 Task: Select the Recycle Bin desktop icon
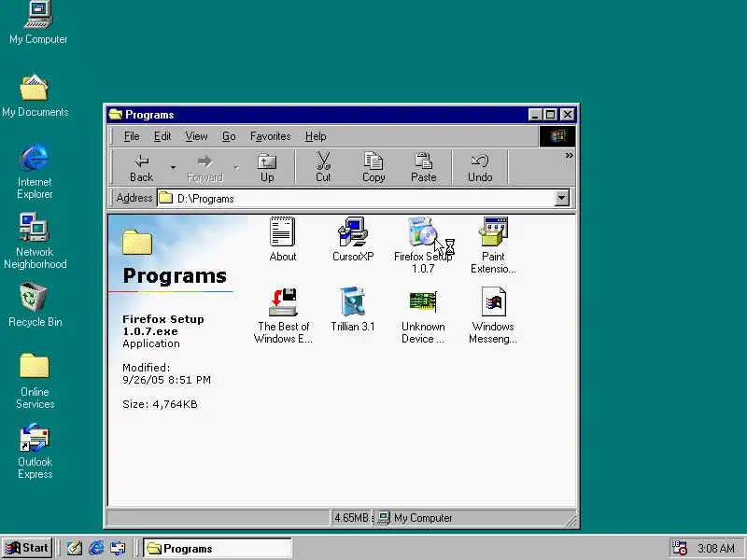pos(35,305)
